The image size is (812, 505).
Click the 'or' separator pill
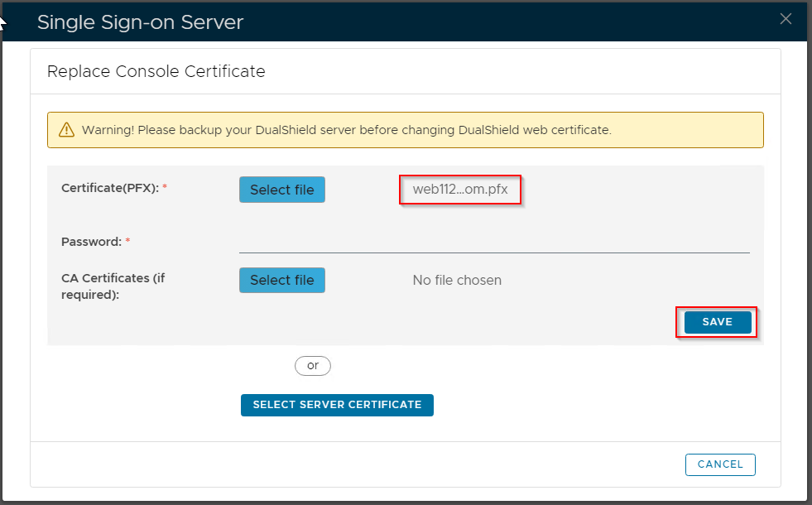coord(312,365)
